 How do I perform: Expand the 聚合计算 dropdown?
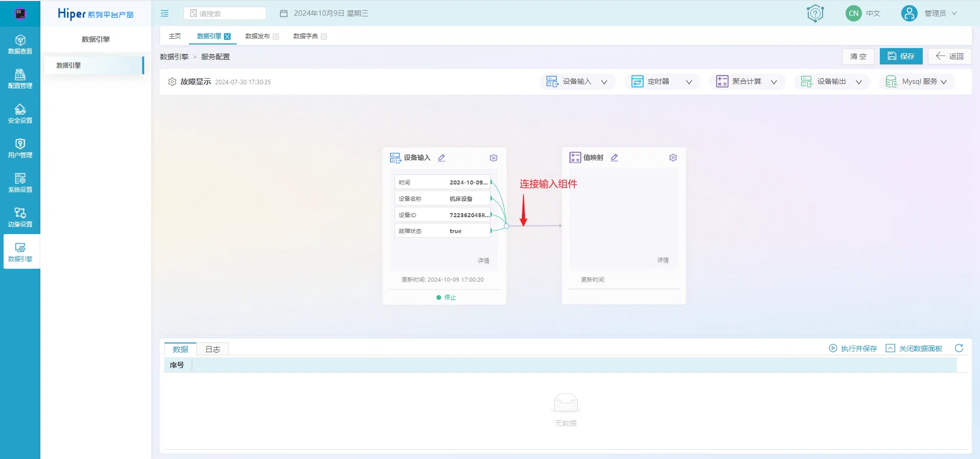coord(773,82)
